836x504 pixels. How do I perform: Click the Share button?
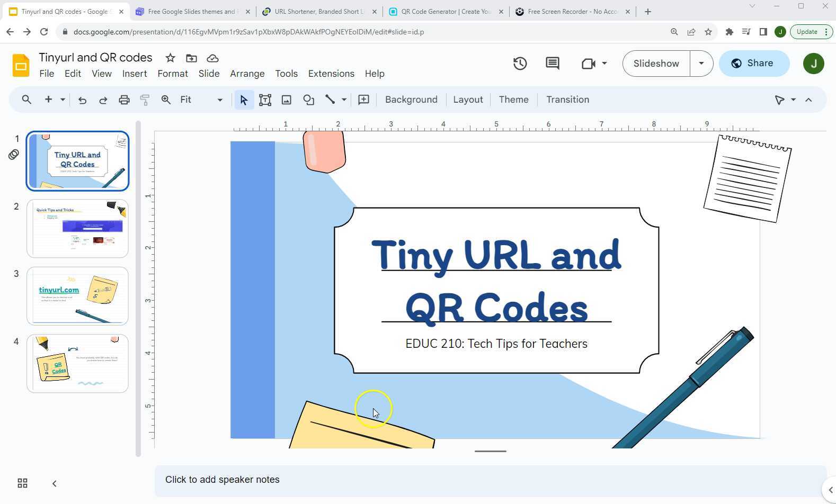pos(754,64)
